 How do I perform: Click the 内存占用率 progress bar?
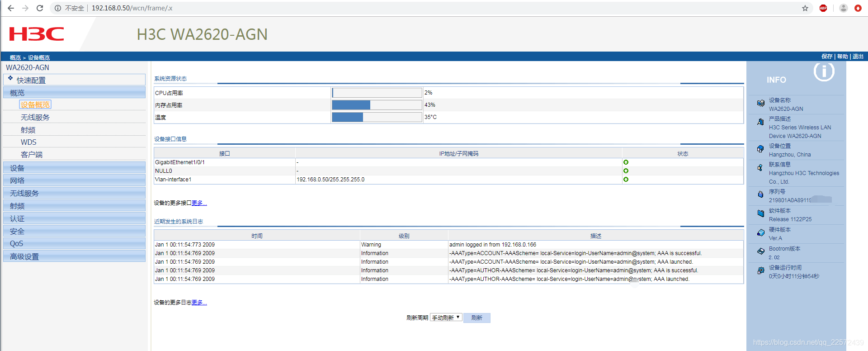377,105
